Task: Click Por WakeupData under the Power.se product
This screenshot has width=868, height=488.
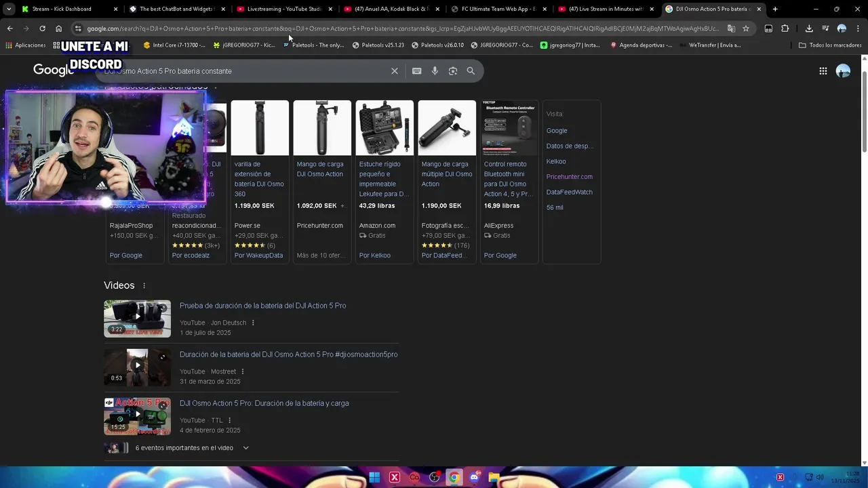Action: tap(258, 256)
